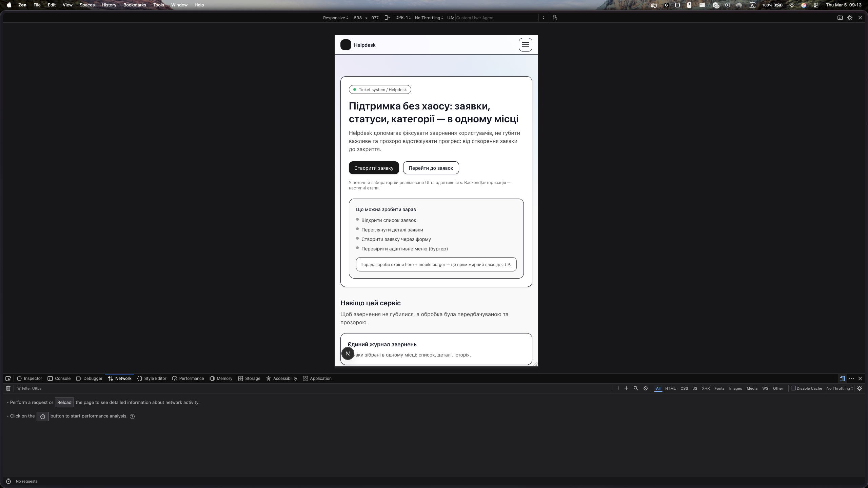Click the performance analysis status bar icon
The height and width of the screenshot is (488, 868).
(x=8, y=481)
